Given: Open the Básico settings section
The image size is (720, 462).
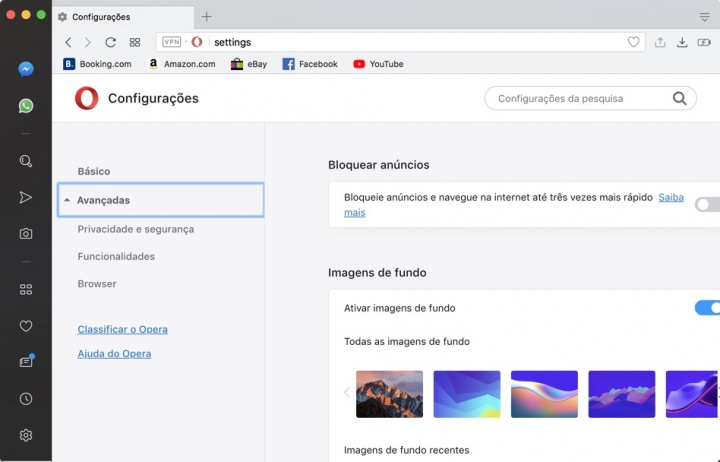Looking at the screenshot, I should pos(94,172).
